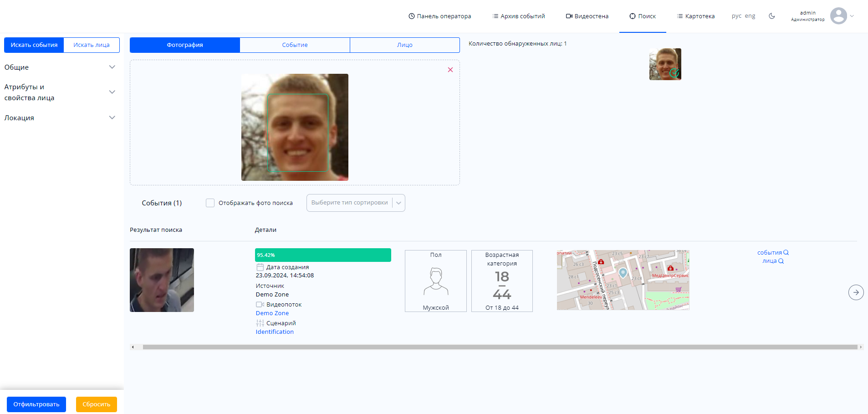The image size is (868, 414).
Task: Open the Demo Zone video stream link
Action: (x=272, y=313)
